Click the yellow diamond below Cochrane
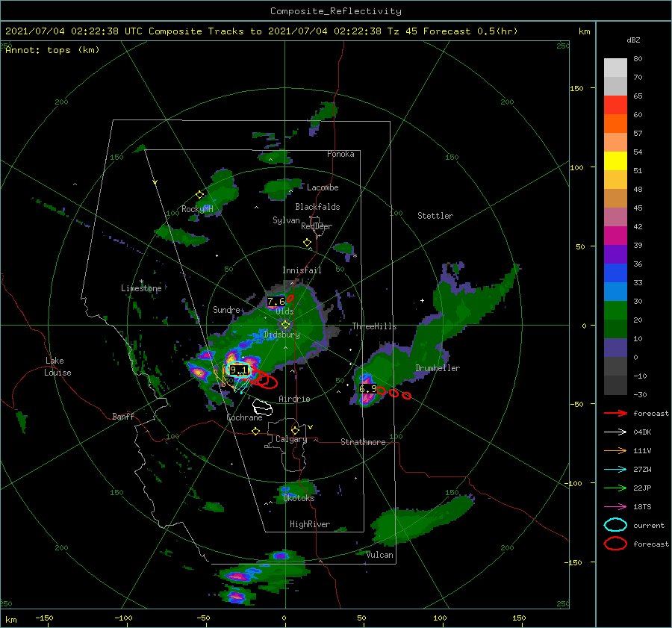Image resolution: width=672 pixels, height=628 pixels. tap(255, 431)
